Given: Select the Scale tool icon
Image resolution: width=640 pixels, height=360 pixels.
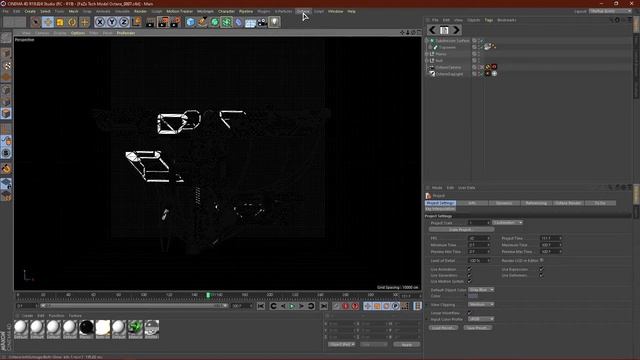Looking at the screenshot, I should pyautogui.click(x=60, y=22).
